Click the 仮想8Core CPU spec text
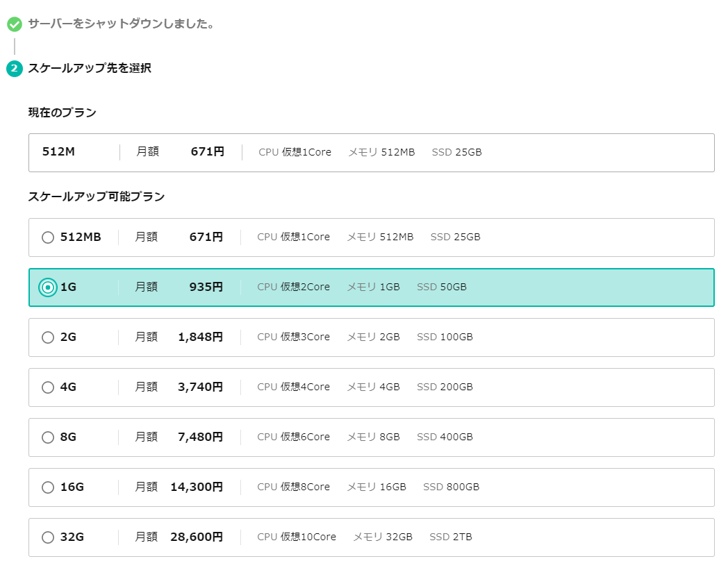Image resolution: width=728 pixels, height=568 pixels. [x=305, y=487]
